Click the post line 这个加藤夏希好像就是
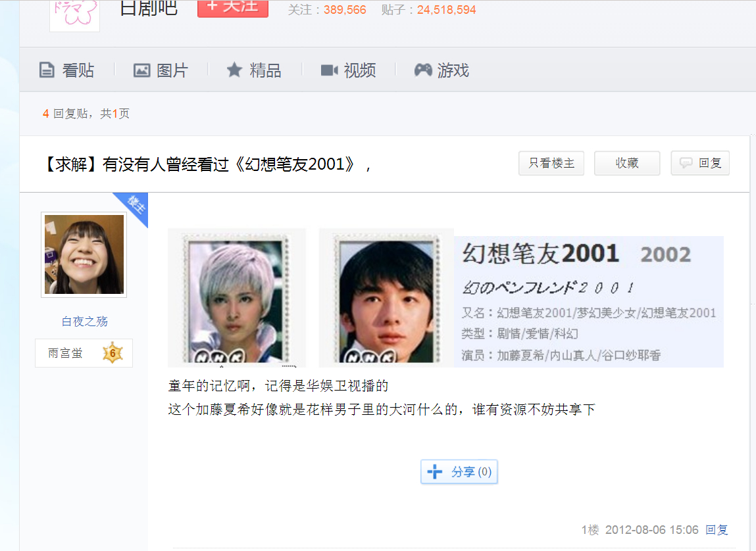 point(382,410)
